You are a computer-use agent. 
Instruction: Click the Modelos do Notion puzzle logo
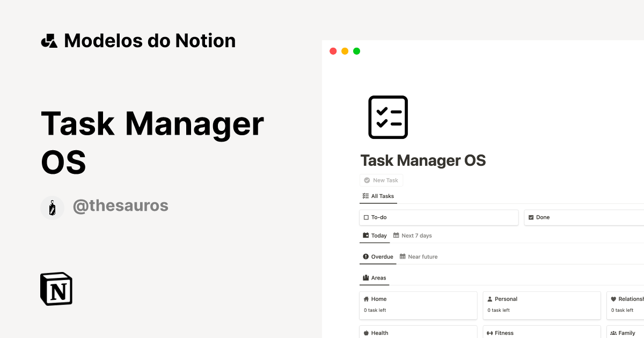[x=49, y=40]
